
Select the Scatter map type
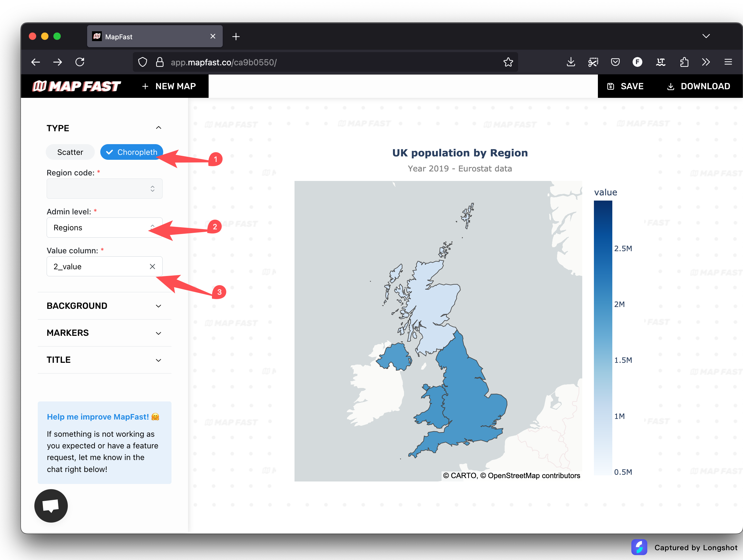point(70,152)
